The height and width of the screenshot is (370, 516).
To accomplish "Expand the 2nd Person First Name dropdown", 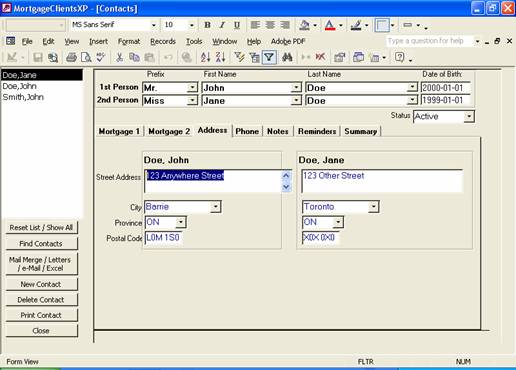I will (x=296, y=100).
